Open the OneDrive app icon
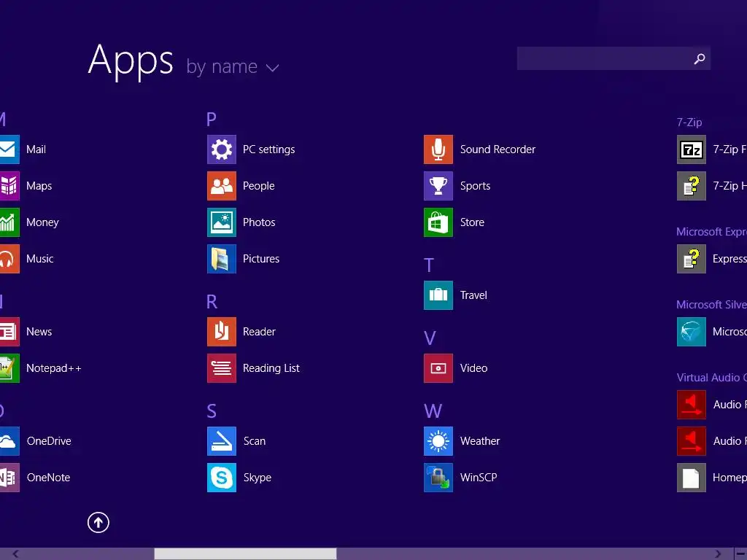Screen dimensions: 747x560 point(9,441)
